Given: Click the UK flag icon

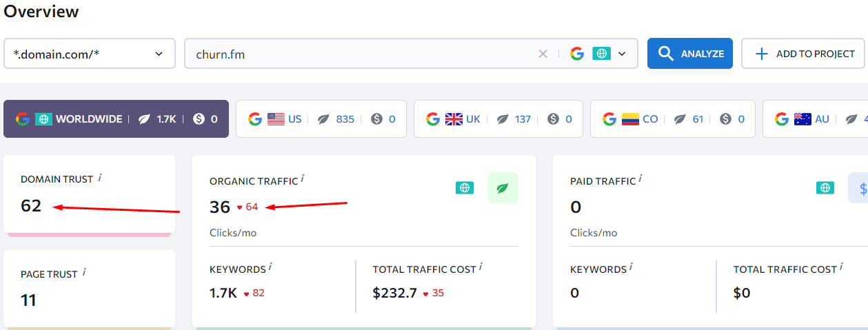Looking at the screenshot, I should point(454,119).
